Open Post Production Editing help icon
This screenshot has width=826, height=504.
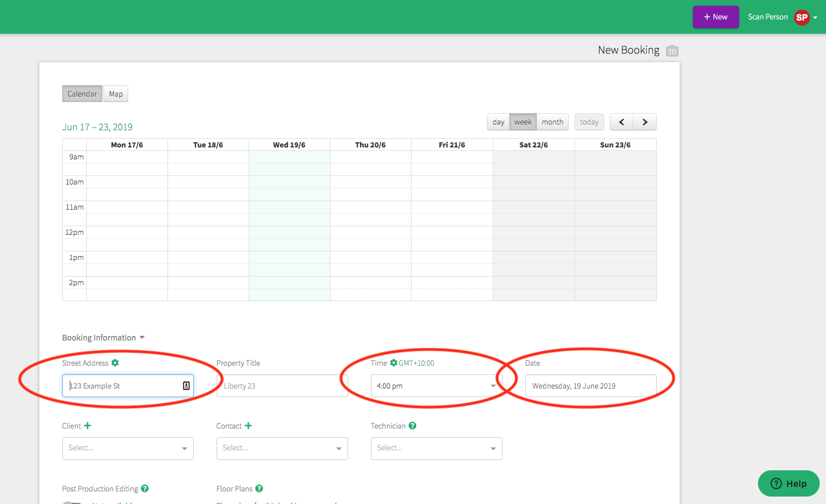(x=145, y=489)
